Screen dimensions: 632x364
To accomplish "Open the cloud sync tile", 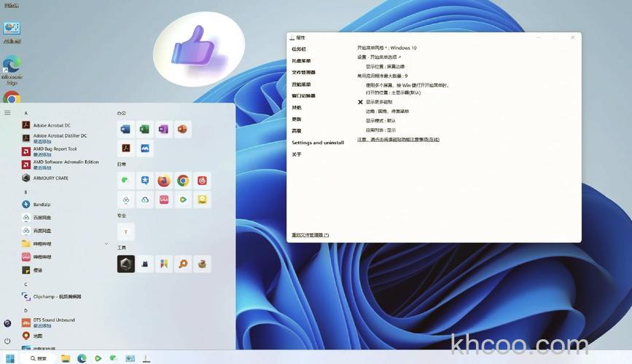I will point(145,199).
